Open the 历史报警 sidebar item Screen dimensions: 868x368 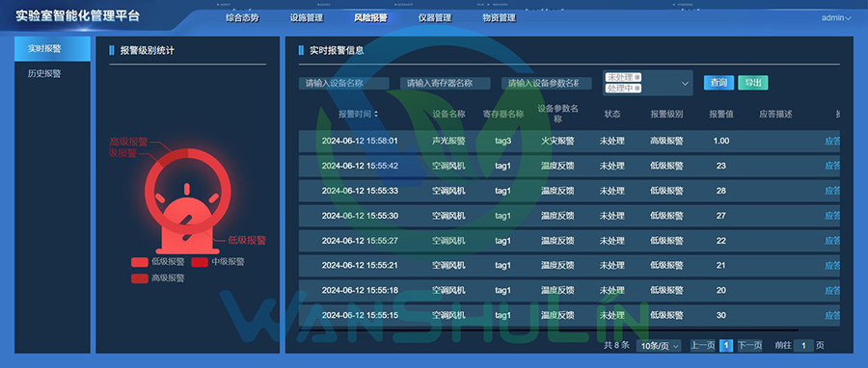click(x=44, y=73)
